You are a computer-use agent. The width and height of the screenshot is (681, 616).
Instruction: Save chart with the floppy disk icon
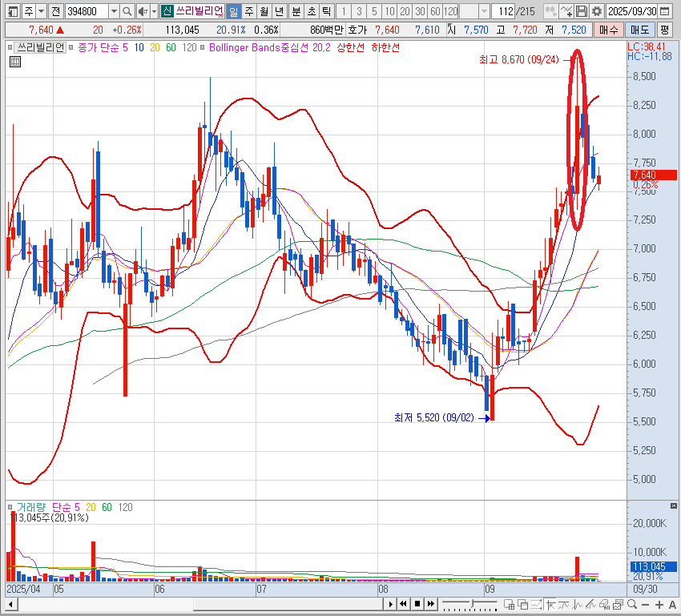point(582,11)
